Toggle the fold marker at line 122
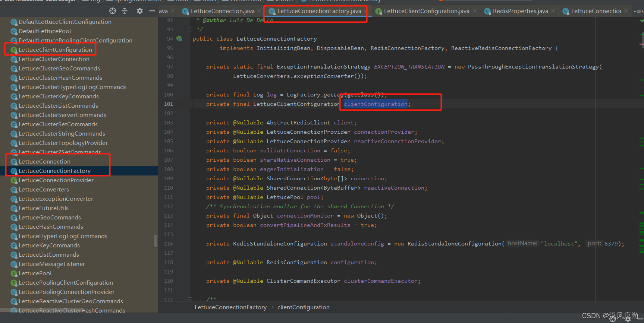 click(x=190, y=299)
